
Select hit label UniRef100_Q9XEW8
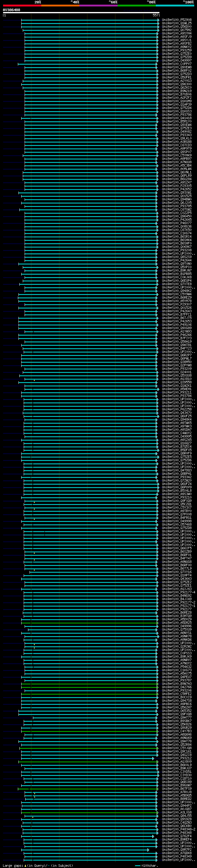[x=176, y=67]
